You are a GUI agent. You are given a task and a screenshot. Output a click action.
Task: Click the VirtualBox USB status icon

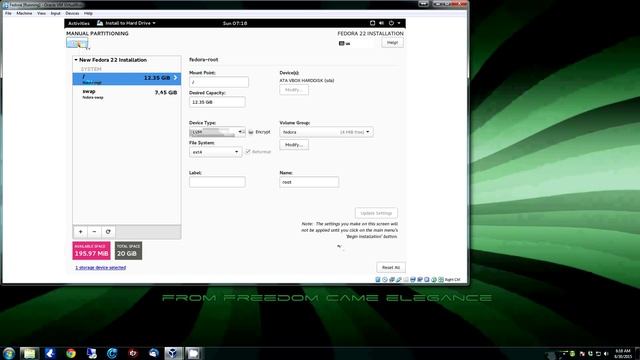click(399, 280)
